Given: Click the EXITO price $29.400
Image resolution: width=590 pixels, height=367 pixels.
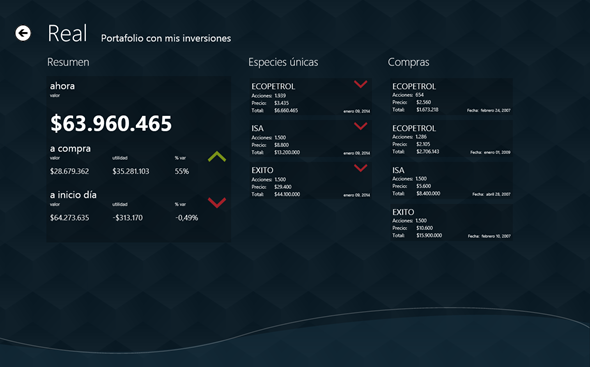Looking at the screenshot, I should pyautogui.click(x=283, y=187).
